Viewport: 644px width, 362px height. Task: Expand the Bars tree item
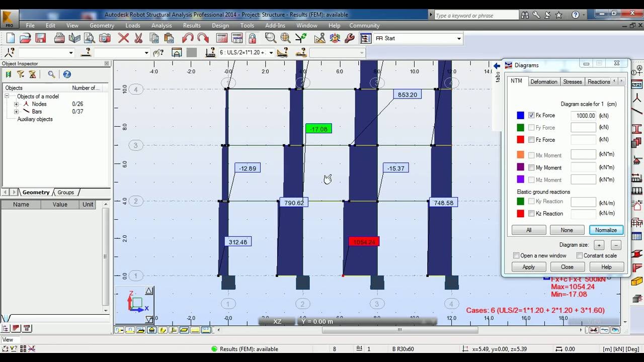click(x=16, y=112)
